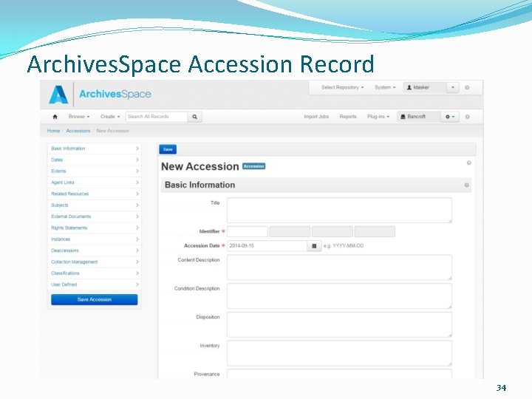This screenshot has height=399, width=532.
Task: Jump to External Documents in sidebar
Action: 95,216
